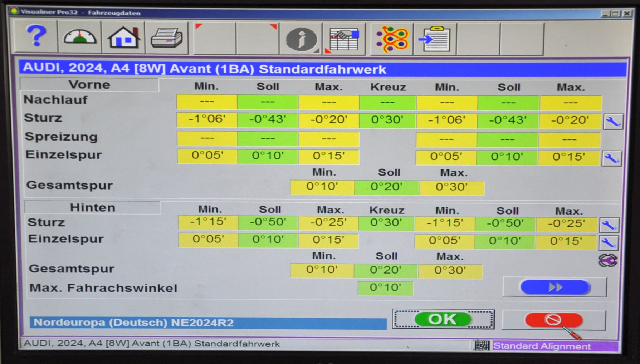
Task: Click the Hinten section heading
Action: [x=93, y=207]
